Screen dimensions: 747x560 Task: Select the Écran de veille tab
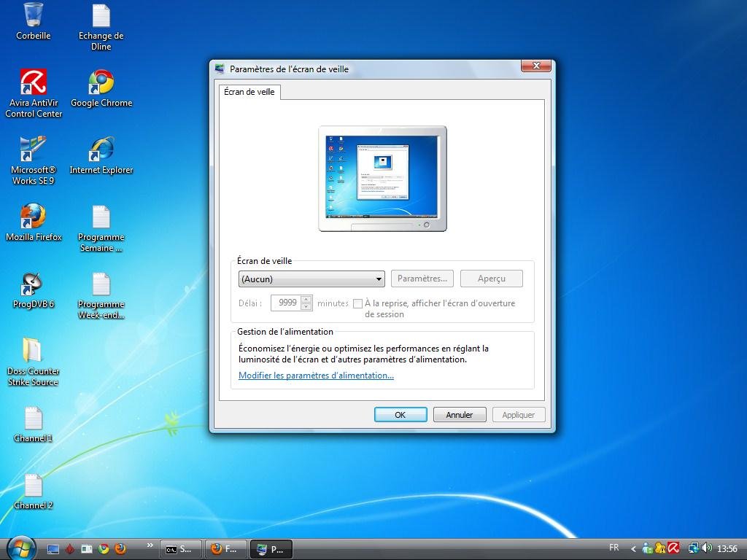(249, 92)
